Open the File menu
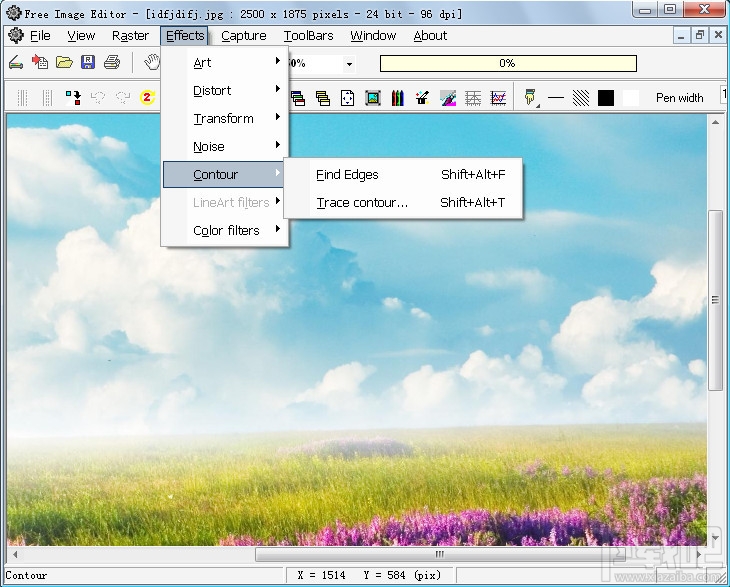The height and width of the screenshot is (587, 730). [x=40, y=36]
